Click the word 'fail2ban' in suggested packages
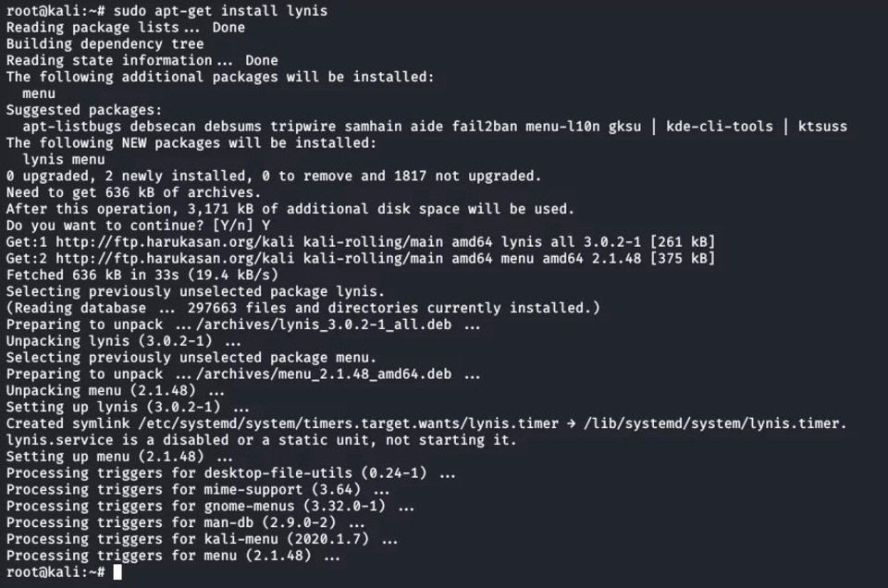This screenshot has height=588, width=888. tap(484, 127)
